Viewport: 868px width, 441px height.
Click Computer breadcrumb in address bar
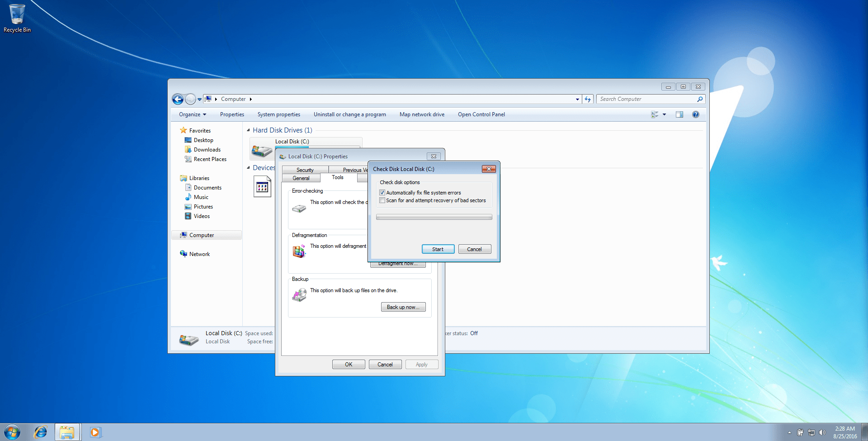233,99
